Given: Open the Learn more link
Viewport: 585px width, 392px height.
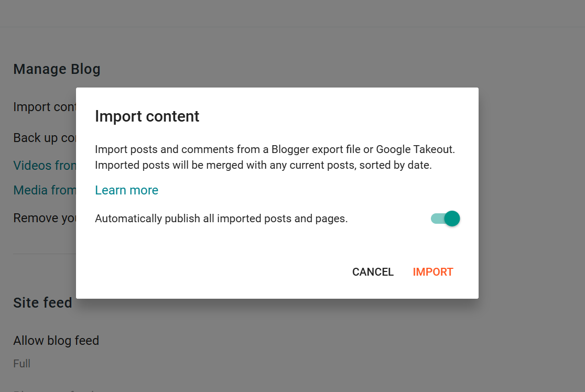Looking at the screenshot, I should click(126, 190).
